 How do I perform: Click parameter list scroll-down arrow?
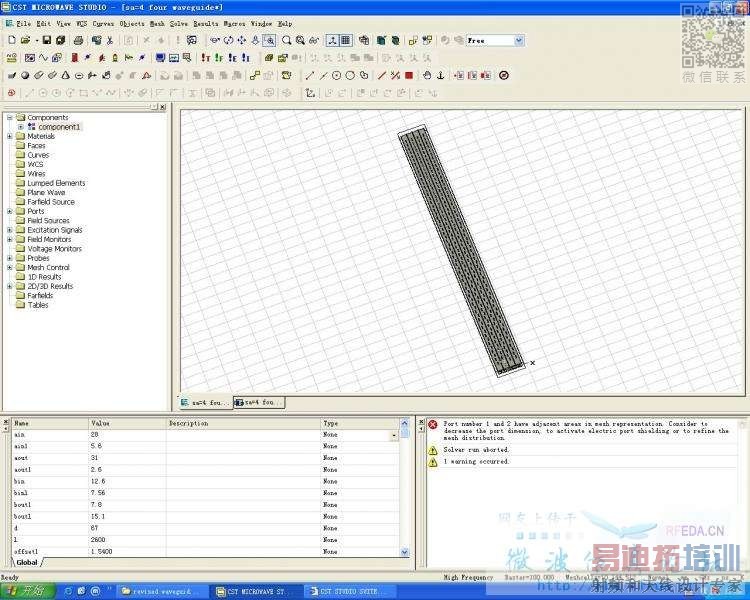[x=405, y=552]
